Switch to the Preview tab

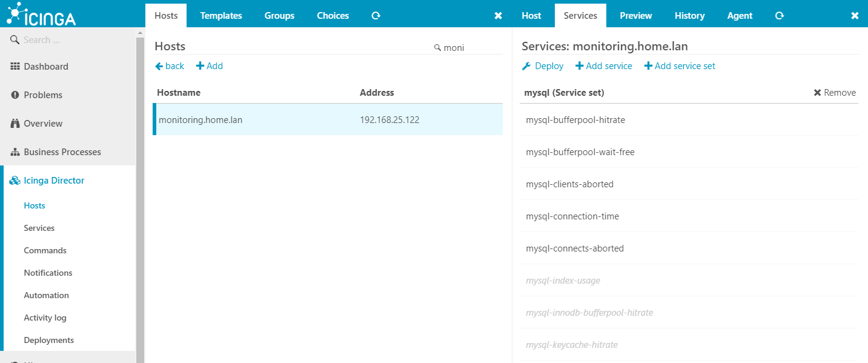[x=635, y=15]
